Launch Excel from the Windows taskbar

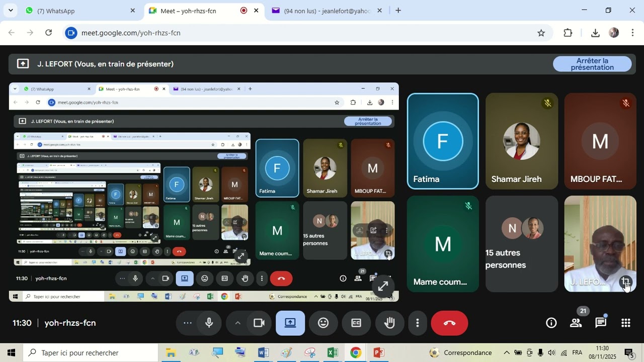tap(333, 353)
